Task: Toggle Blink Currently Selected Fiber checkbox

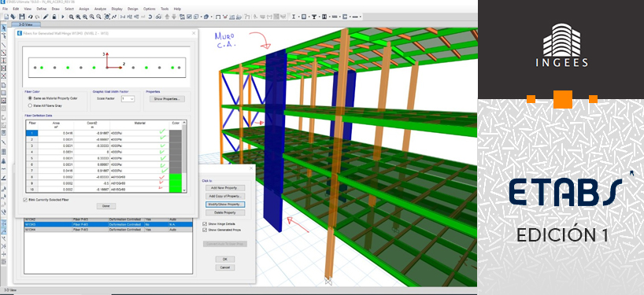Action: click(25, 200)
